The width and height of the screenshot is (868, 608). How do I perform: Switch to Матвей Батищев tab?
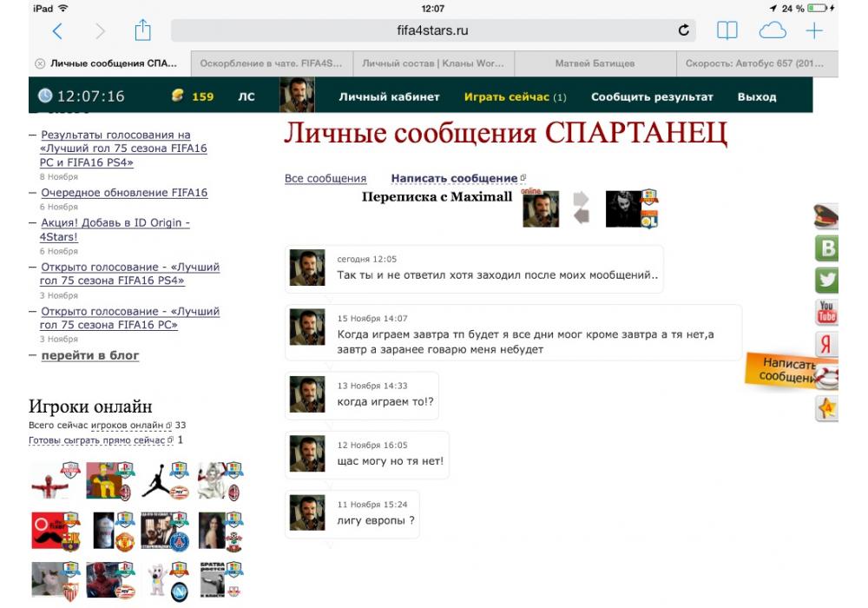coord(595,63)
